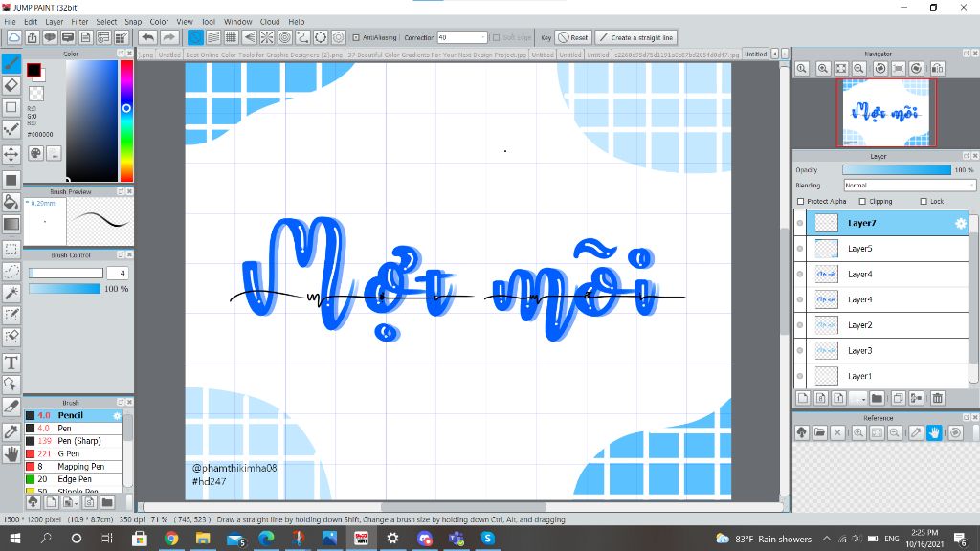Select the Pen (Sharp) brush

pos(74,441)
